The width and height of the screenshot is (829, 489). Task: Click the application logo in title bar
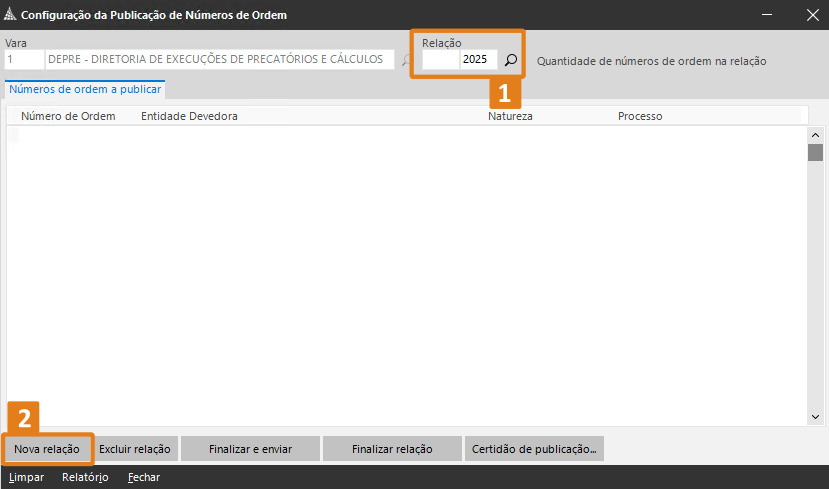(10, 14)
